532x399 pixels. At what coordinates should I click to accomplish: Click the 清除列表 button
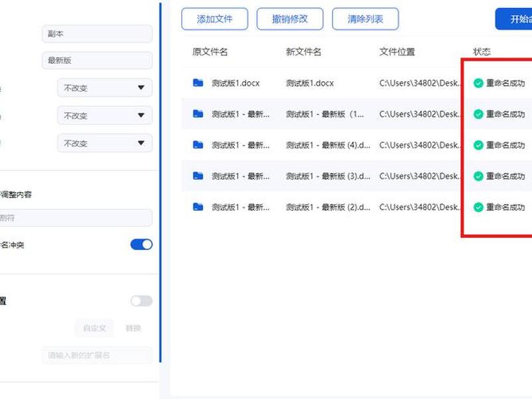coord(365,19)
